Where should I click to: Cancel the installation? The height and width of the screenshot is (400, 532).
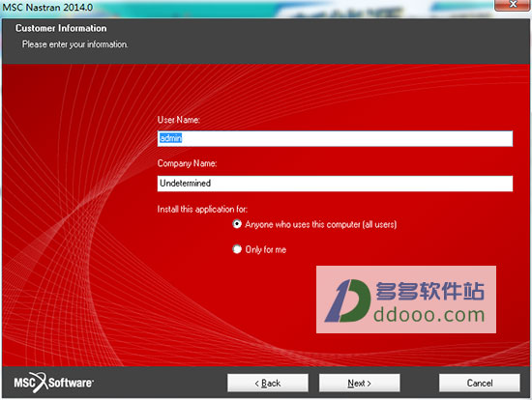[480, 383]
